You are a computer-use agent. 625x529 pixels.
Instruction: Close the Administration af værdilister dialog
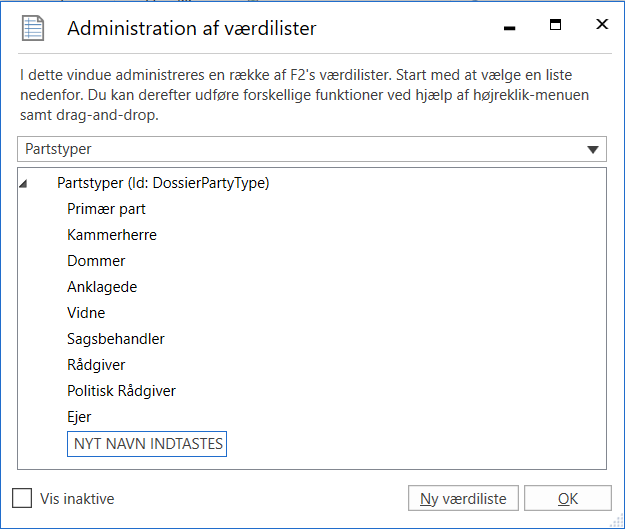601,25
